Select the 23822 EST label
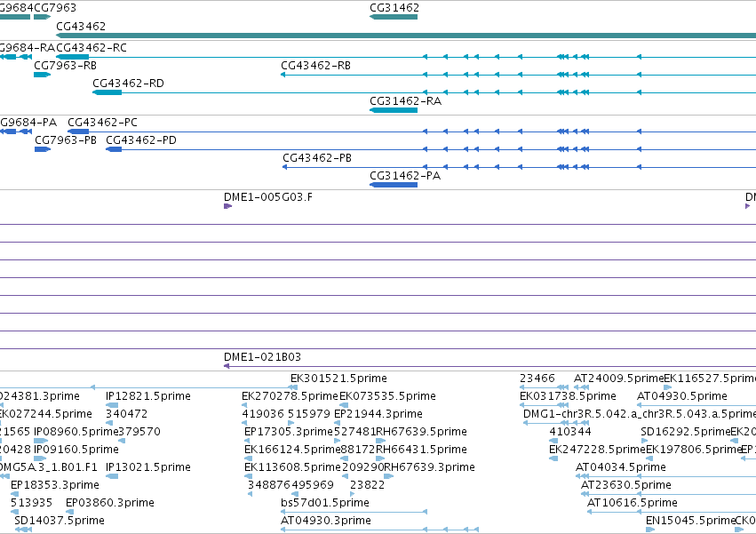Viewport: 756px width, 534px height. [368, 485]
